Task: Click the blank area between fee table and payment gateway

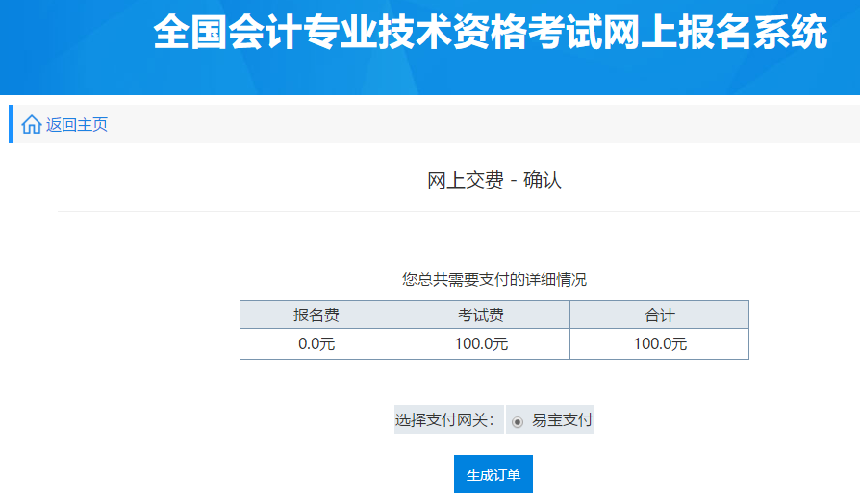Action: coord(493,382)
